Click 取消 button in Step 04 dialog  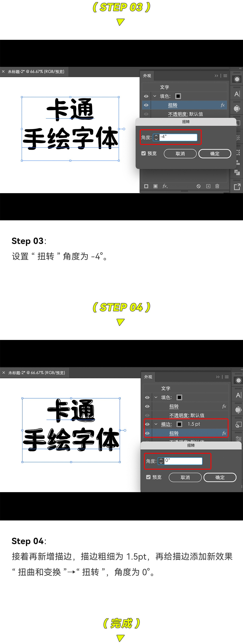(185, 477)
